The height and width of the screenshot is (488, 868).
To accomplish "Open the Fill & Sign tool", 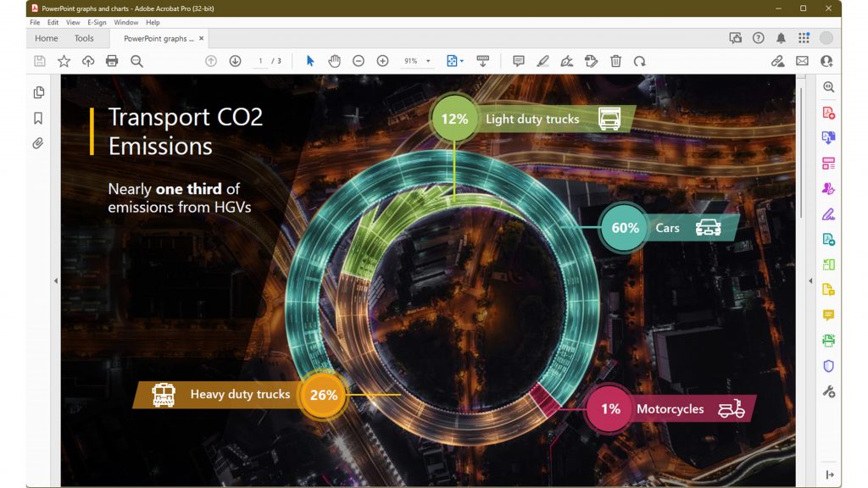I will (x=829, y=213).
